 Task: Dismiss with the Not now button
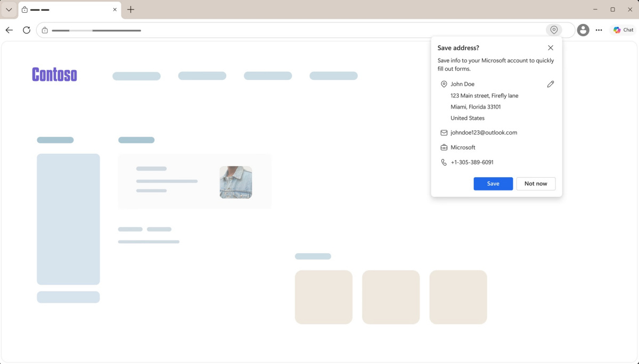pyautogui.click(x=536, y=184)
